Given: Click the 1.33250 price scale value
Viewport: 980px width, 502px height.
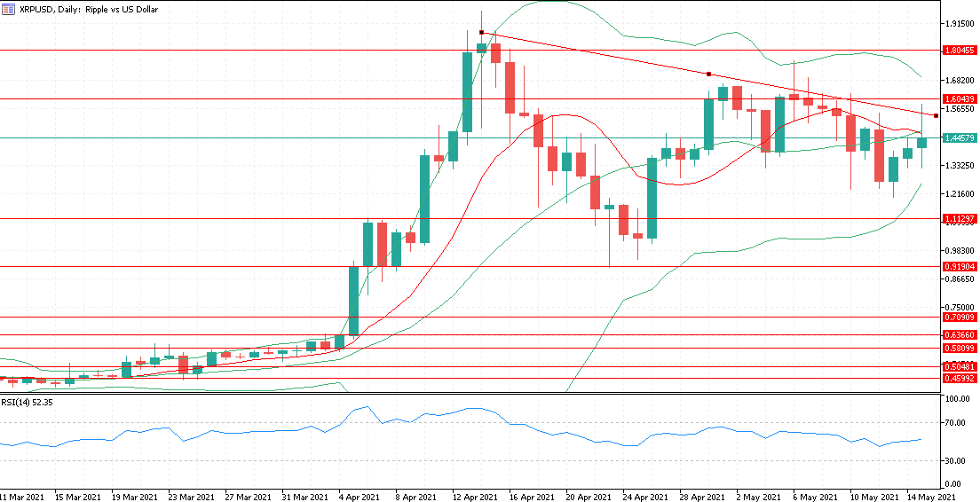Looking at the screenshot, I should tap(961, 166).
